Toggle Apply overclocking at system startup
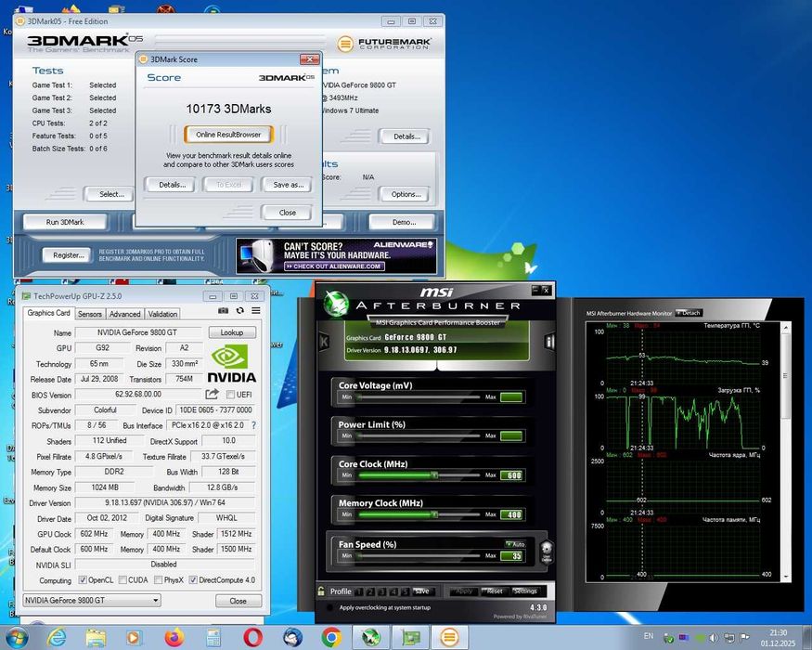The height and width of the screenshot is (650, 812). (329, 607)
